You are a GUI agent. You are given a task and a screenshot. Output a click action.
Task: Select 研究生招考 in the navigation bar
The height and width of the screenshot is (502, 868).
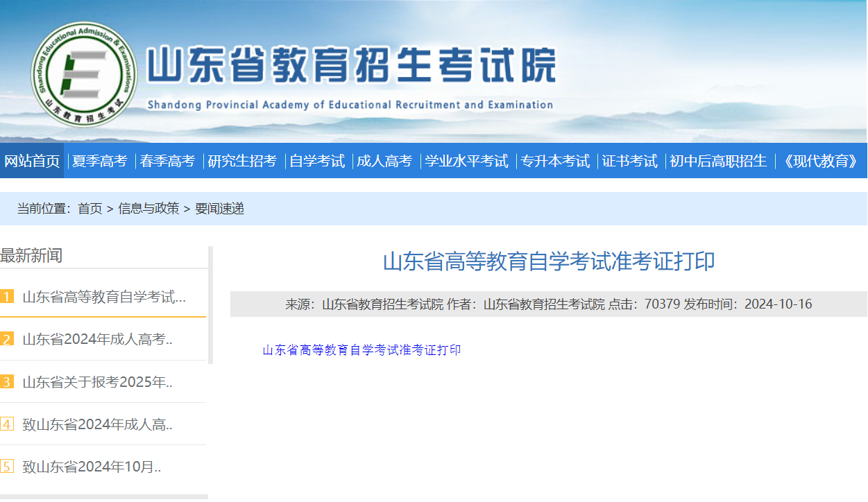click(242, 161)
